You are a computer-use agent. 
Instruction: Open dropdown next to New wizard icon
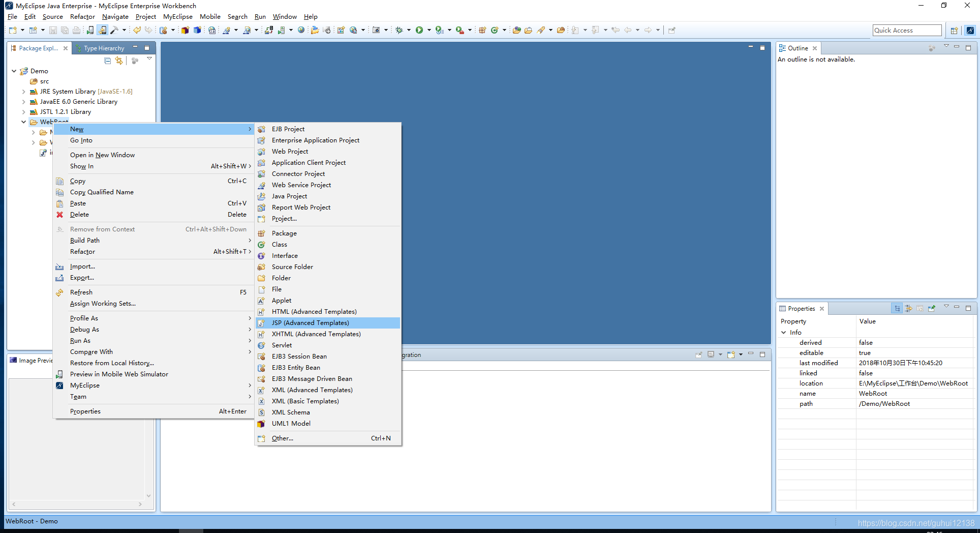[22, 31]
